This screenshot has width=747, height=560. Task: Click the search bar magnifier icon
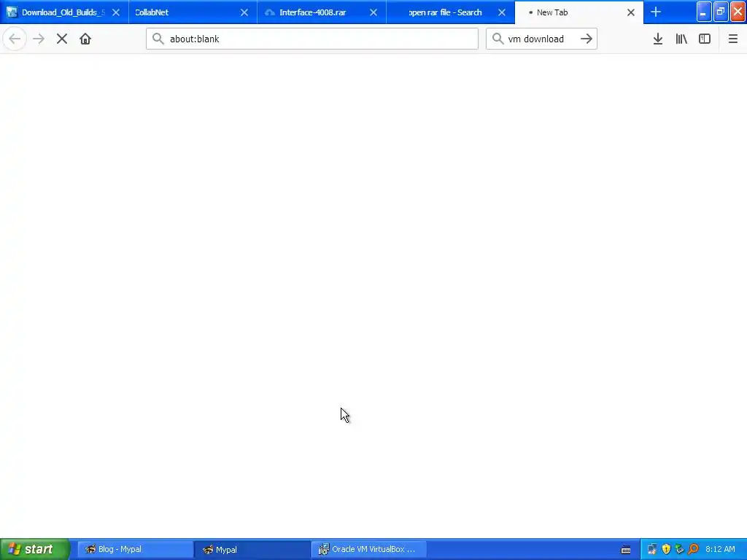[498, 39]
